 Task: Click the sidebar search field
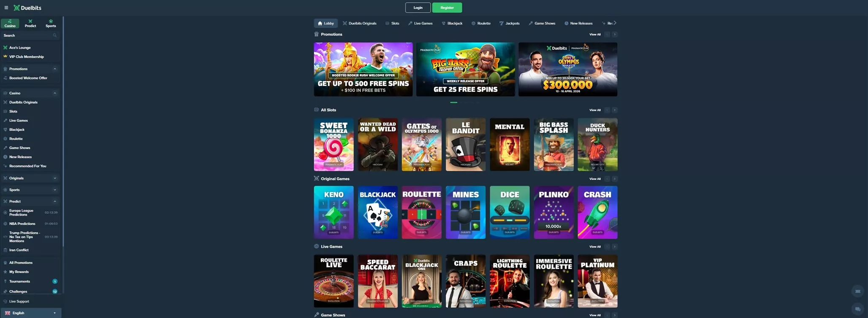coord(30,35)
